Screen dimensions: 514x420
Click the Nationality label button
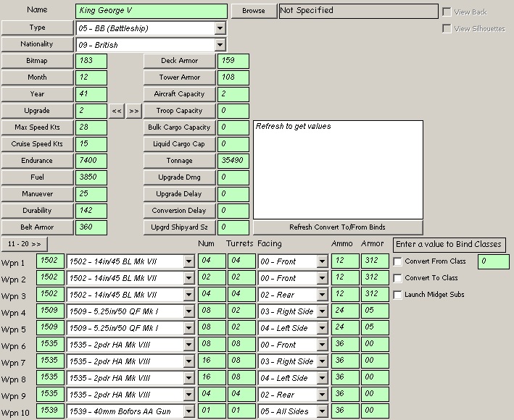(x=38, y=44)
